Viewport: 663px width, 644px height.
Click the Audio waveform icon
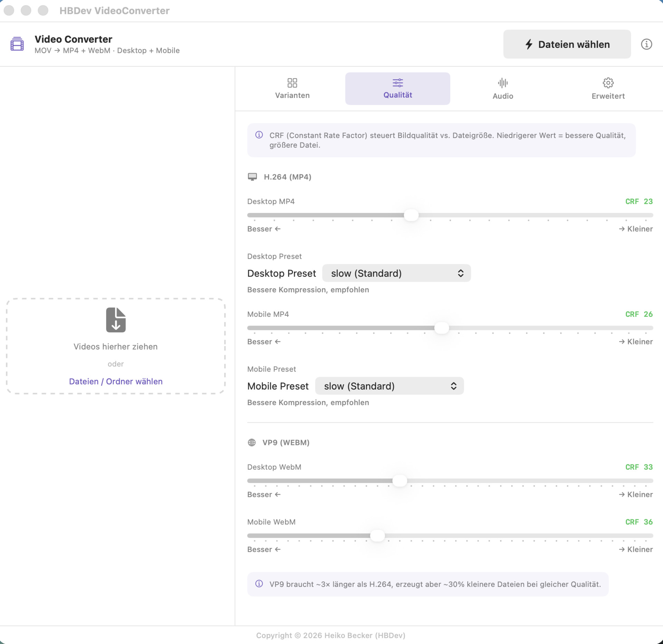coord(503,83)
